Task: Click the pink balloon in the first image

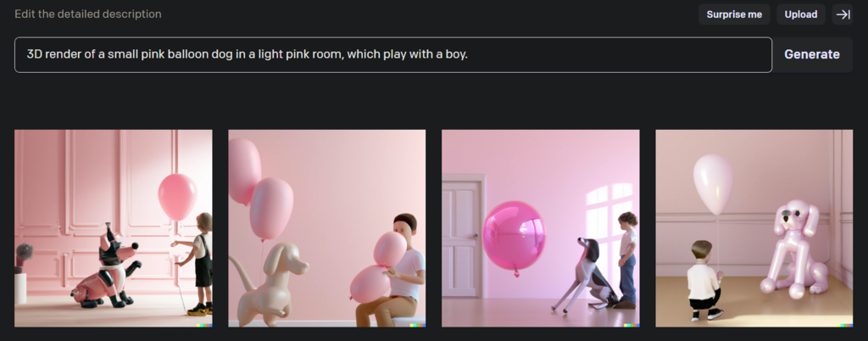Action: (x=177, y=197)
